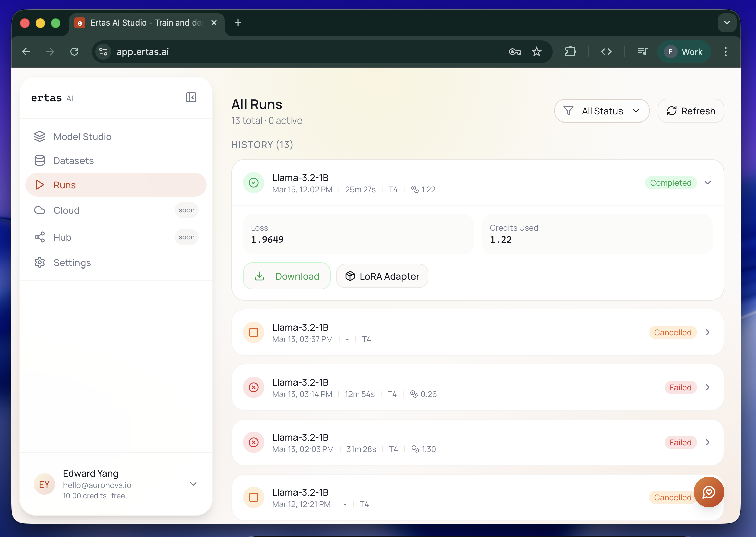Collapse the Completed Mar 15 run
Image resolution: width=756 pixels, height=537 pixels.
click(x=708, y=183)
